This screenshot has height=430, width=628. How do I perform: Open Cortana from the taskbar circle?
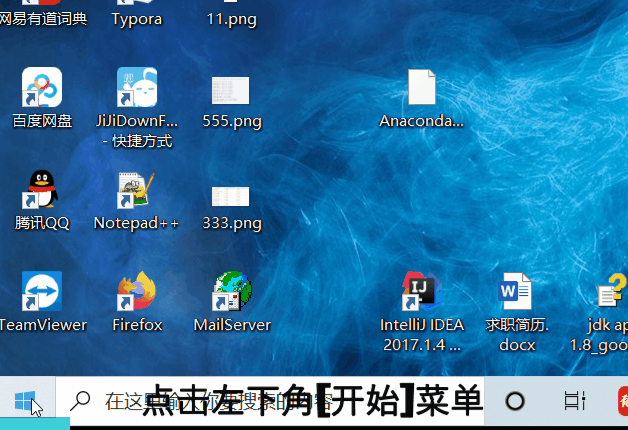(x=515, y=402)
